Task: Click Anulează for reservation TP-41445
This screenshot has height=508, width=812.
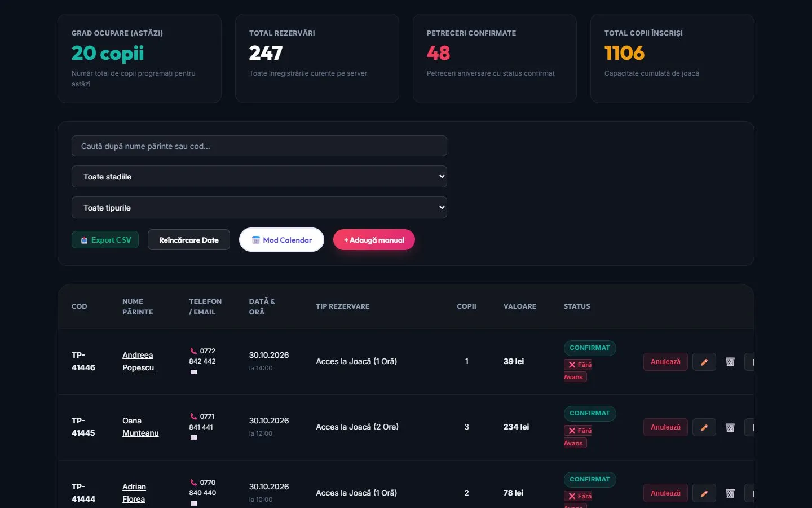Action: click(x=665, y=427)
